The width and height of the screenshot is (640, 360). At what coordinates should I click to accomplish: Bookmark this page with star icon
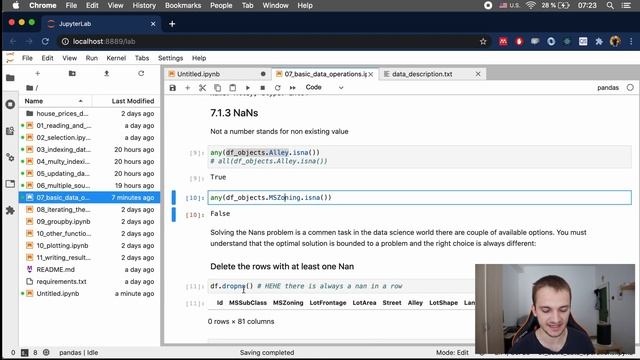click(x=483, y=42)
